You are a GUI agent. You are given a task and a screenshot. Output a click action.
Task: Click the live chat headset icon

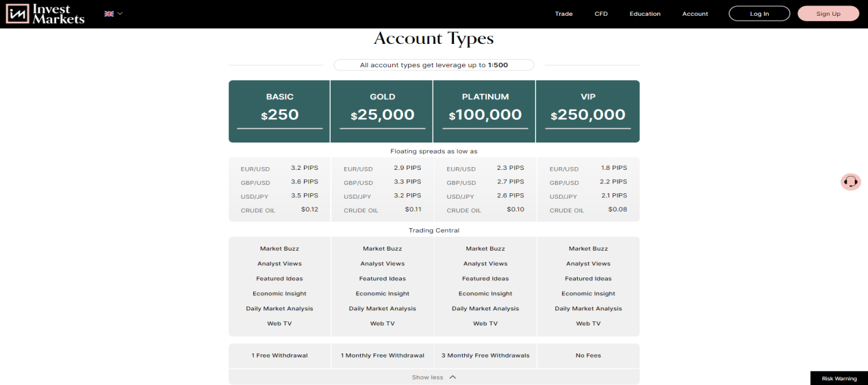click(x=850, y=182)
